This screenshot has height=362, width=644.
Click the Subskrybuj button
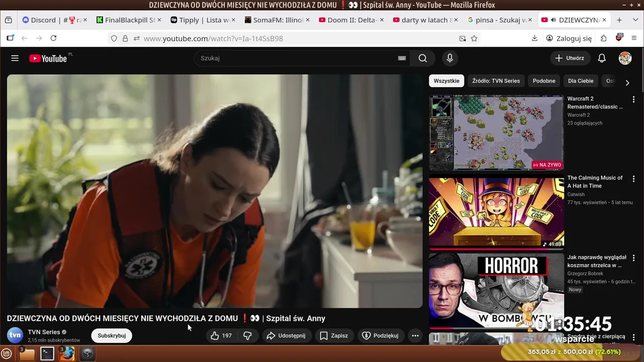click(x=112, y=336)
